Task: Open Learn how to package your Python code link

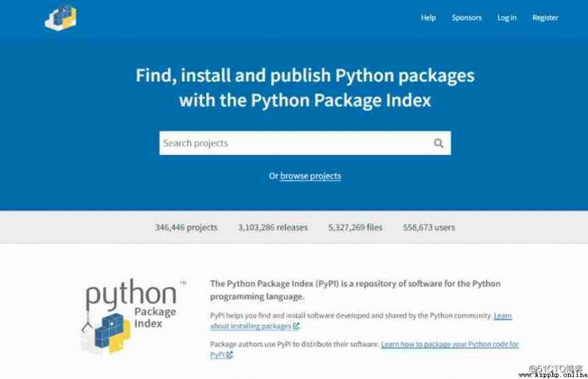Action: [x=364, y=350]
